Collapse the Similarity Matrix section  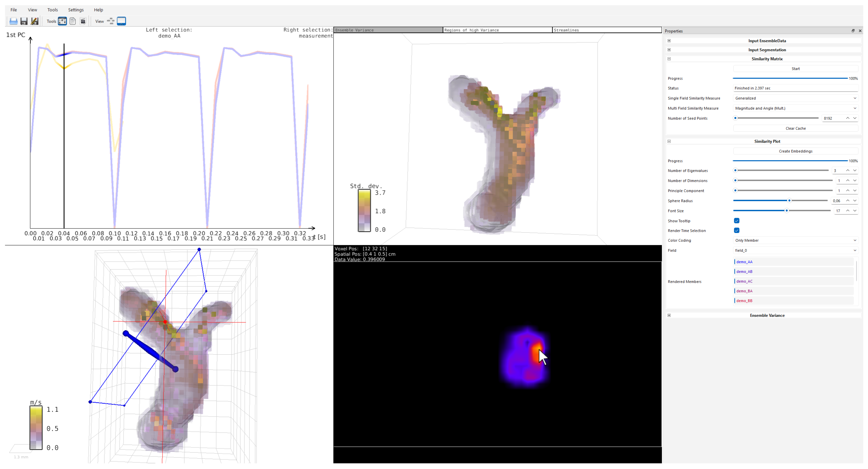669,59
